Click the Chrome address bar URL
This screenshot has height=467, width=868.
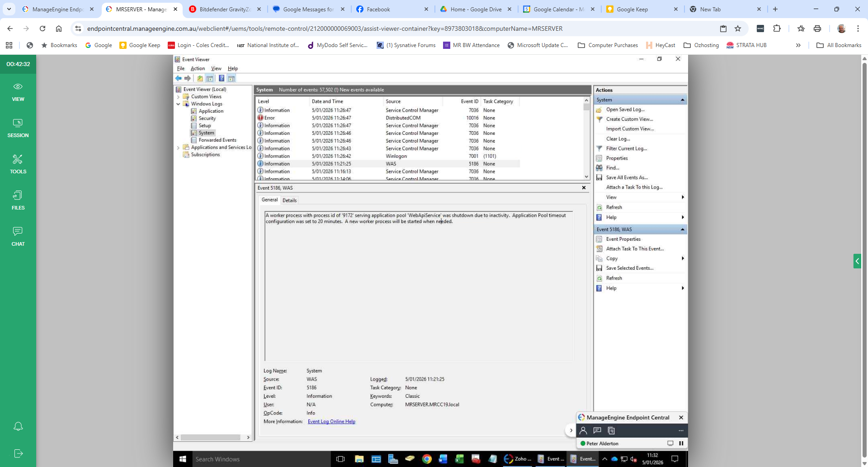(325, 29)
